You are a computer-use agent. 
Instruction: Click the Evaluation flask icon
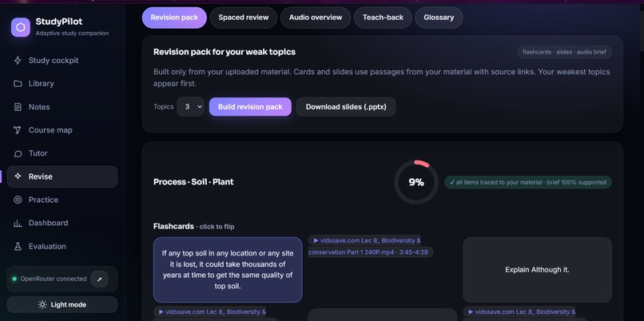coord(18,246)
